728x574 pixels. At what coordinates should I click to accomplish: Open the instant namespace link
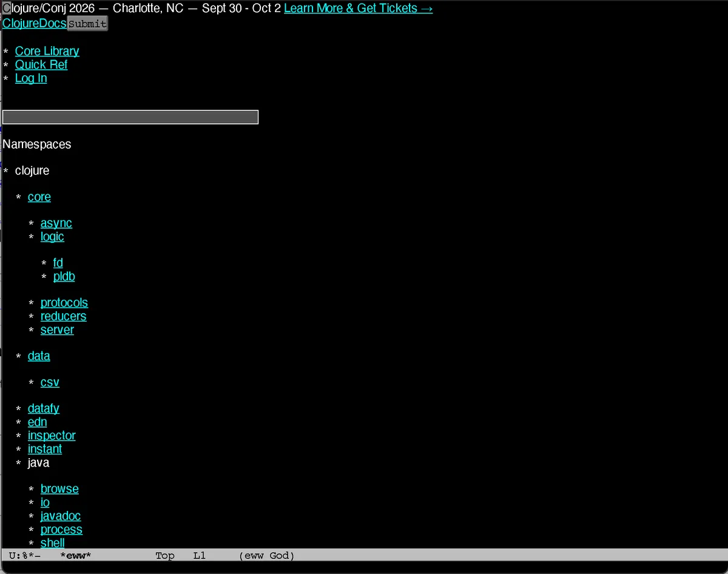point(45,449)
